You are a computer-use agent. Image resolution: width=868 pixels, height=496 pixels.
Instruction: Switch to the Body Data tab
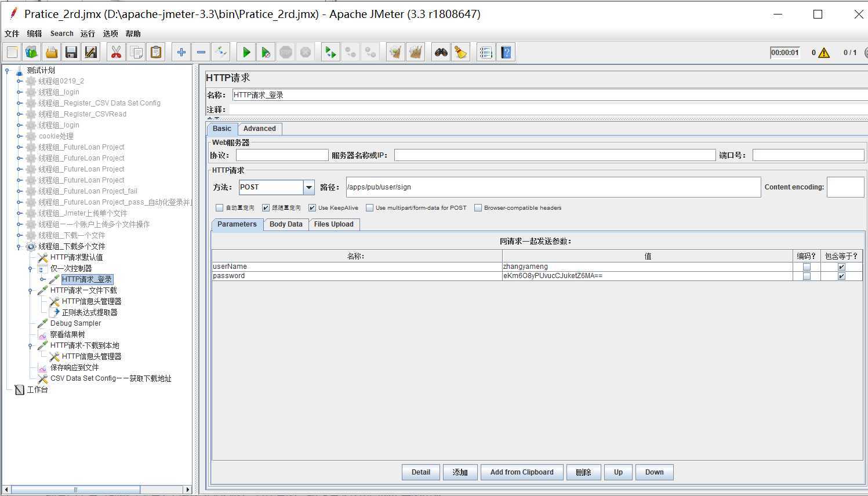coord(286,224)
